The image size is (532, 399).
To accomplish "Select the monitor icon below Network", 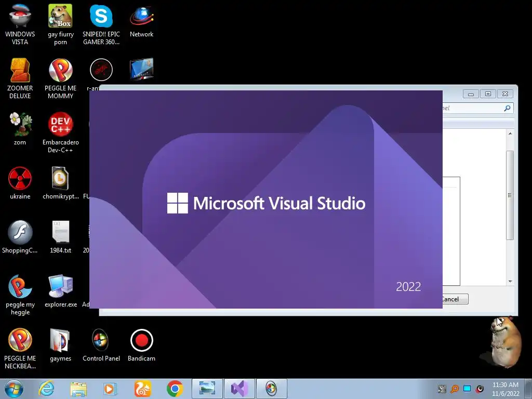I will pyautogui.click(x=141, y=70).
